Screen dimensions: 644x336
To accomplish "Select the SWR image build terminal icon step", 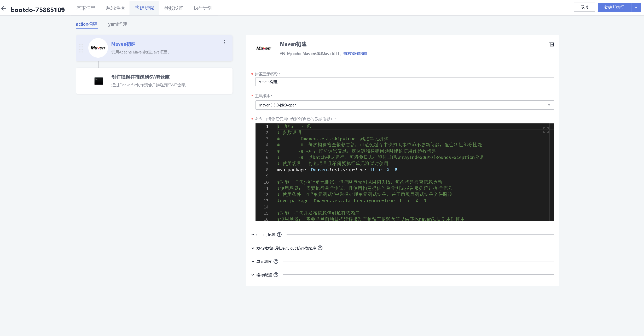I will pos(98,81).
